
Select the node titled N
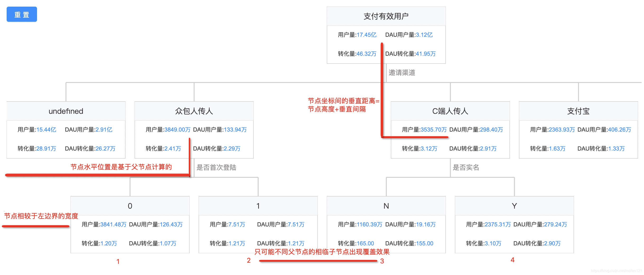click(386, 206)
